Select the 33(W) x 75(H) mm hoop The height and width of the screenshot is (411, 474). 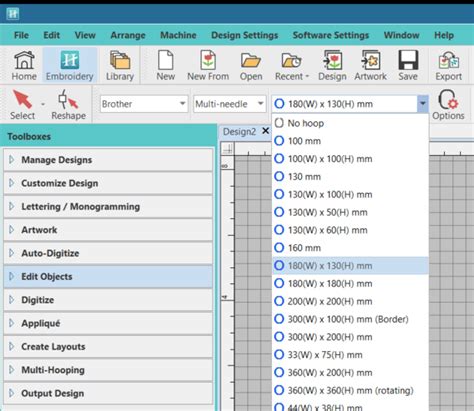pyautogui.click(x=350, y=355)
